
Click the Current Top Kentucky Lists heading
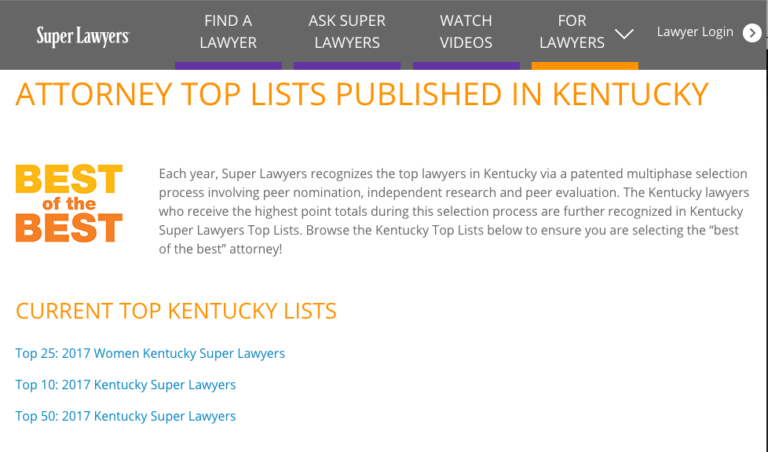(176, 310)
